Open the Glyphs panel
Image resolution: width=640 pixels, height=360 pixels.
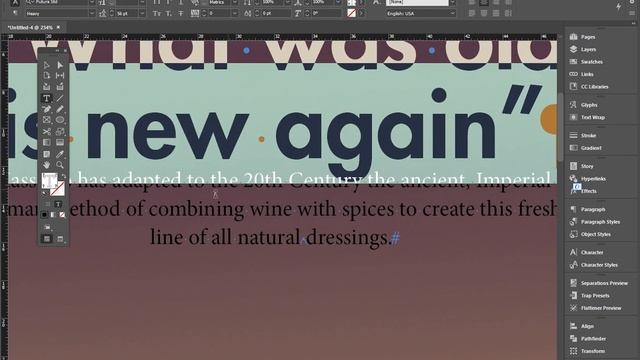point(584,105)
